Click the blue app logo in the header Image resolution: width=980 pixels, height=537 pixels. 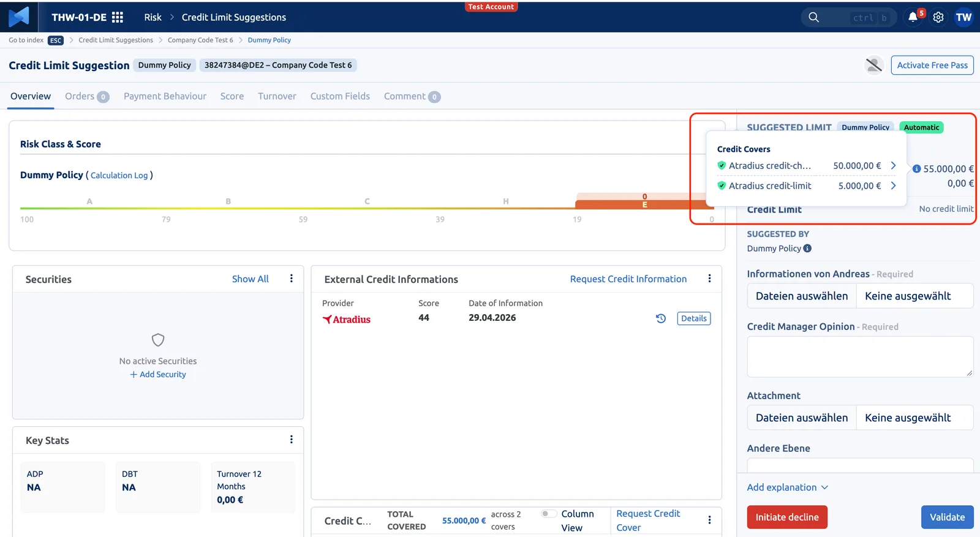pyautogui.click(x=19, y=17)
